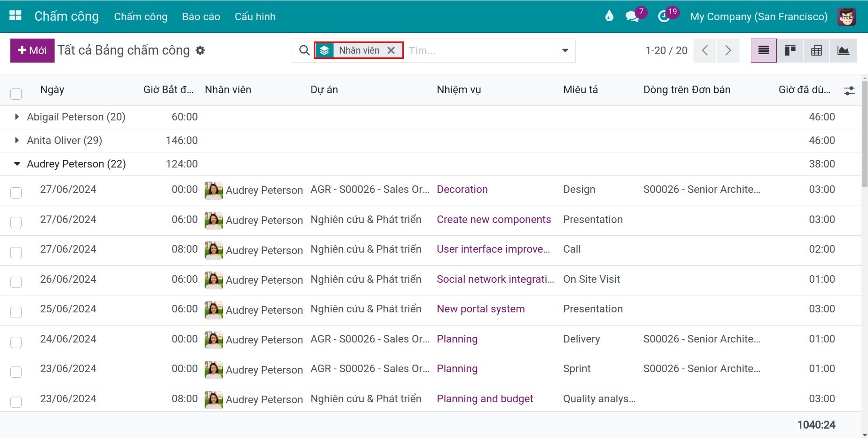This screenshot has height=438, width=868.
Task: Click the On Site Visit description cell
Action: (x=591, y=279)
